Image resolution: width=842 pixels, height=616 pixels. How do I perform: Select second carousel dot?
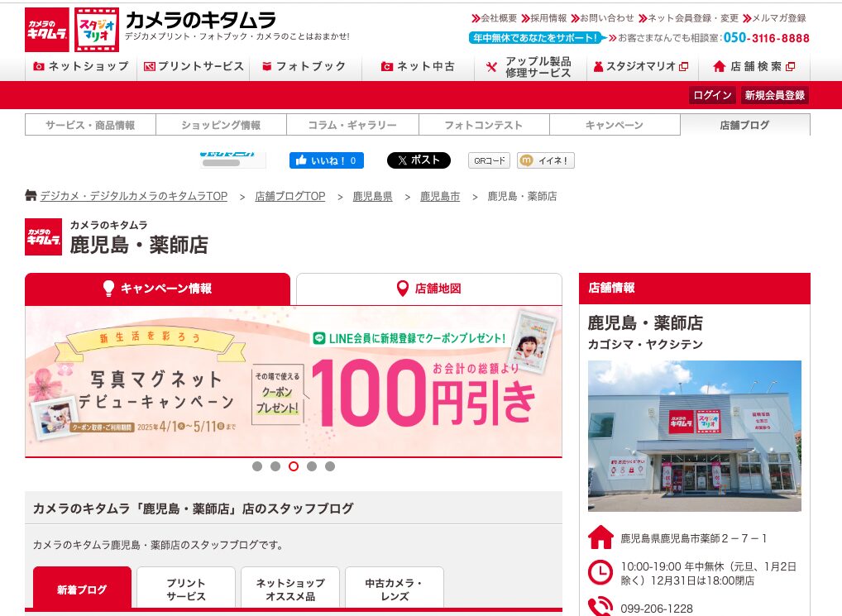(275, 466)
